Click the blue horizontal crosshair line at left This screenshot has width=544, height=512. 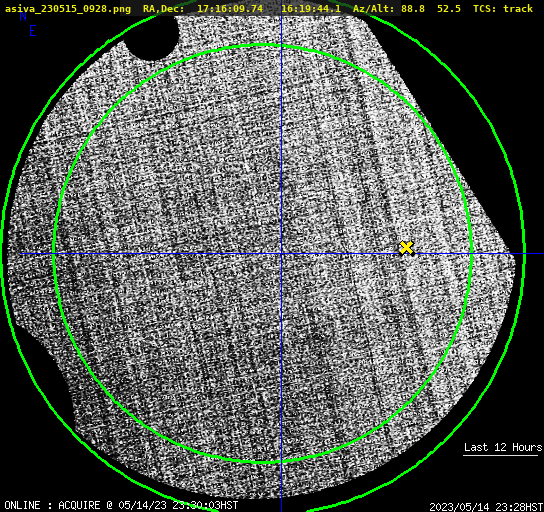(36, 254)
